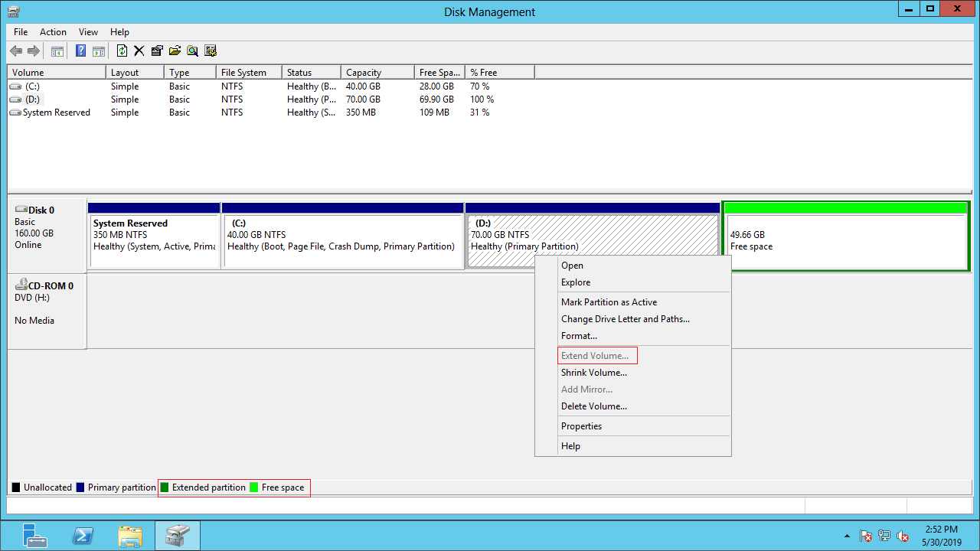
Task: Open the View menu
Action: [88, 32]
